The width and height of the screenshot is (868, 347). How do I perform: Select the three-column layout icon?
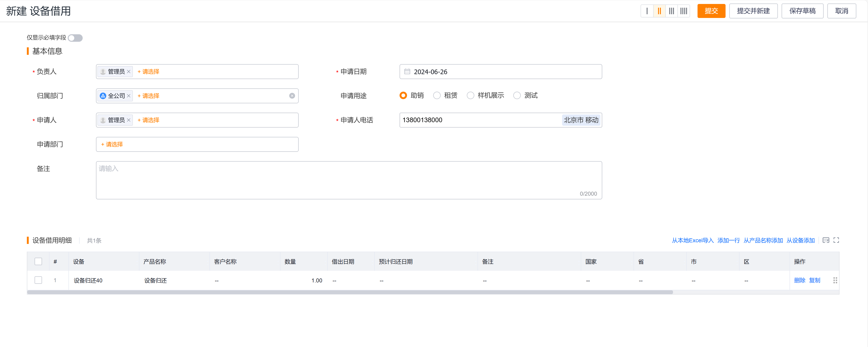tap(671, 11)
